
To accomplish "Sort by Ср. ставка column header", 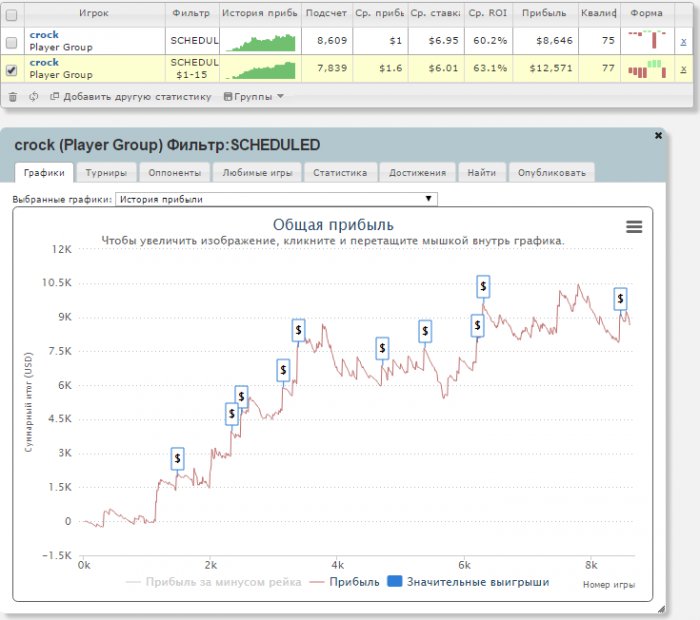I will [x=436, y=13].
